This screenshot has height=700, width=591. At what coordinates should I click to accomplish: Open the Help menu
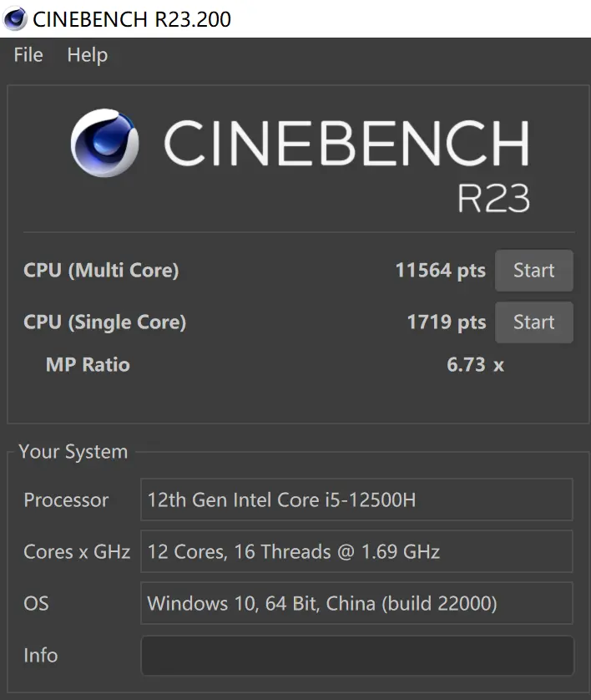[87, 55]
